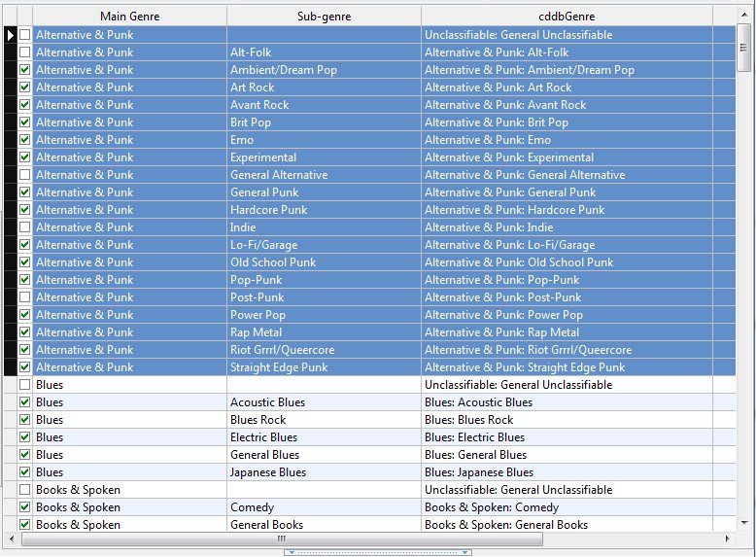Select the 'Blues Rock' sub-genre cell
This screenshot has height=557, width=756.
tap(324, 420)
